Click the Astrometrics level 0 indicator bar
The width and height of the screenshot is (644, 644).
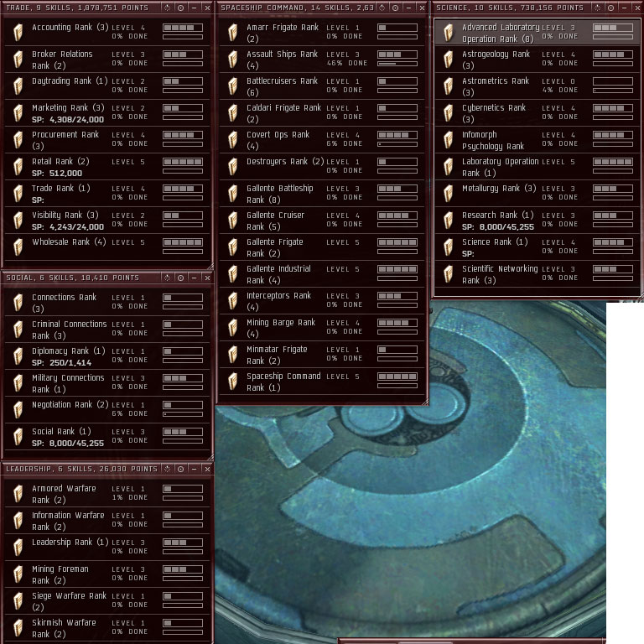[x=612, y=81]
